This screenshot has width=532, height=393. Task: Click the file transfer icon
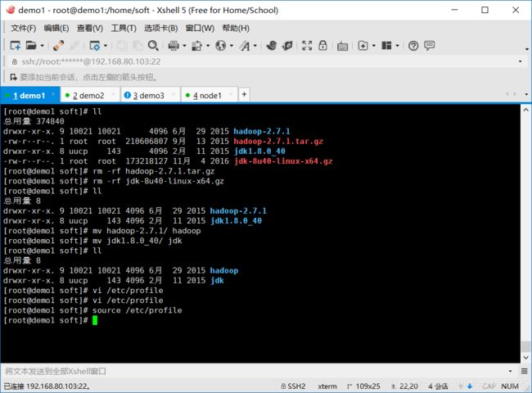[196, 46]
